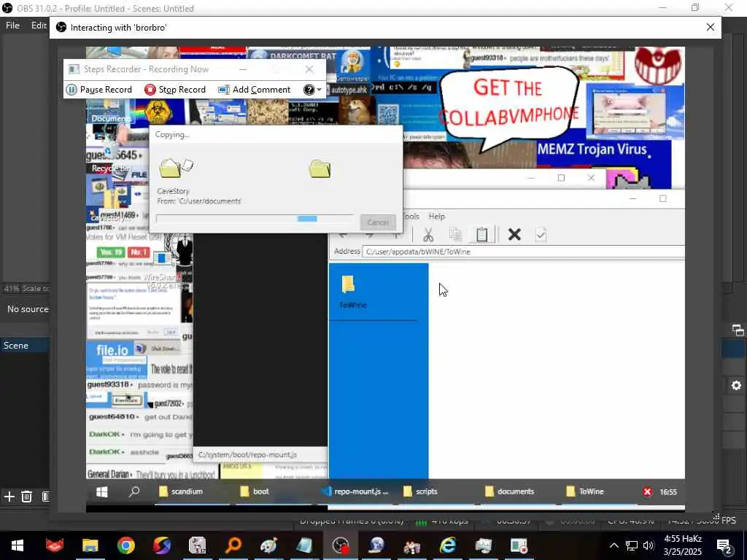Click the Paste clipboard icon in file explorer
The width and height of the screenshot is (747, 560).
tap(481, 234)
